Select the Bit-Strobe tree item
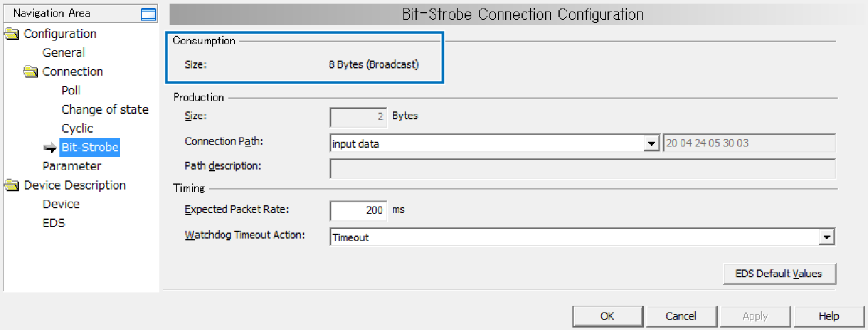The width and height of the screenshot is (868, 330). pyautogui.click(x=90, y=147)
